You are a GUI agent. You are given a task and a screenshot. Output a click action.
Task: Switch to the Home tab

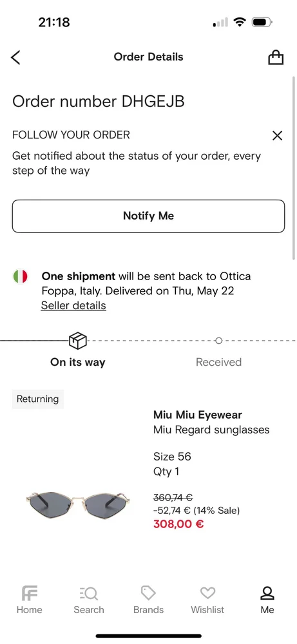coord(30,600)
